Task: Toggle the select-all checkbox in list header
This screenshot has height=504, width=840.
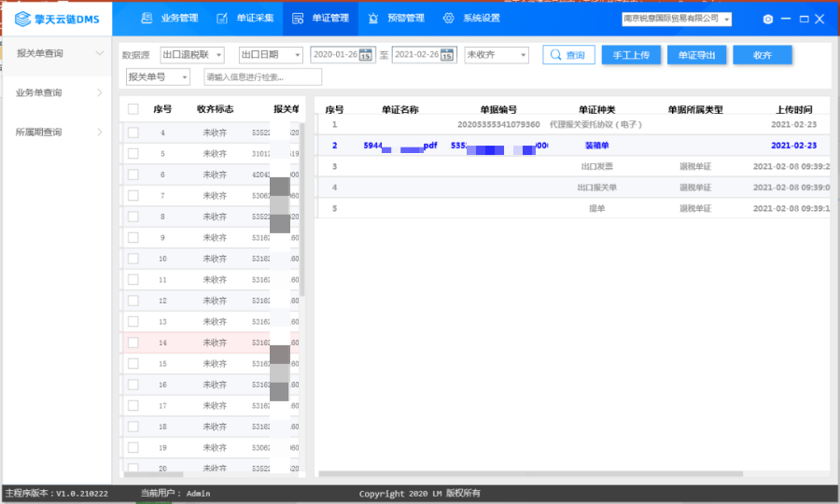Action: (133, 109)
